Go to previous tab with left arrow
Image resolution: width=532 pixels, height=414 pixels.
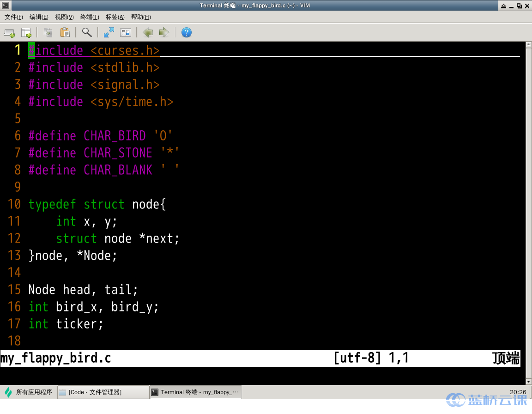coord(148,32)
